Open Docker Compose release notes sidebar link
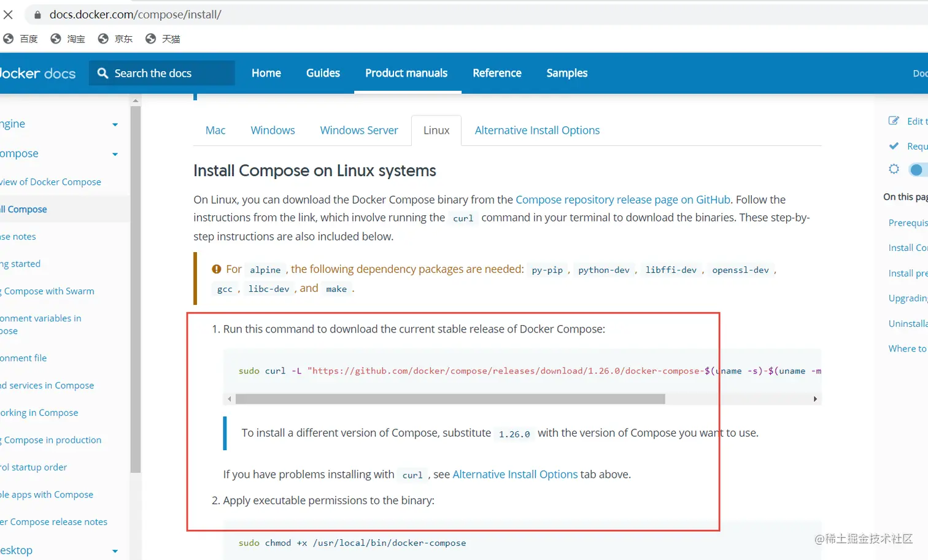Image resolution: width=928 pixels, height=560 pixels. click(54, 521)
